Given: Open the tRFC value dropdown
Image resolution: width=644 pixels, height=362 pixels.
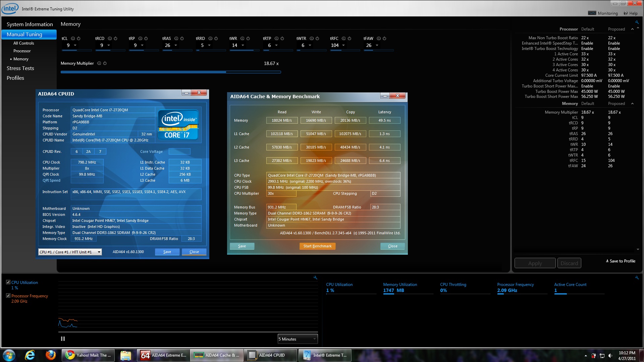Looking at the screenshot, I should click(x=343, y=45).
